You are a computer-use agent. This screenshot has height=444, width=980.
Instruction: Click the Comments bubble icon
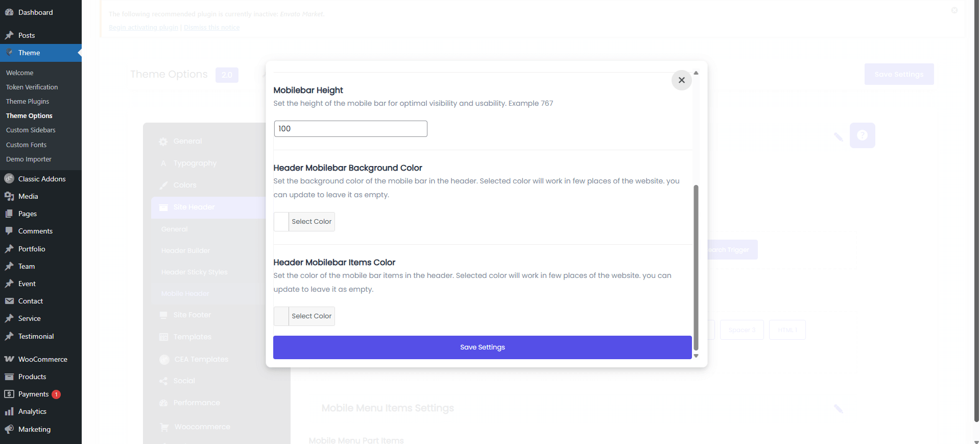tap(9, 231)
